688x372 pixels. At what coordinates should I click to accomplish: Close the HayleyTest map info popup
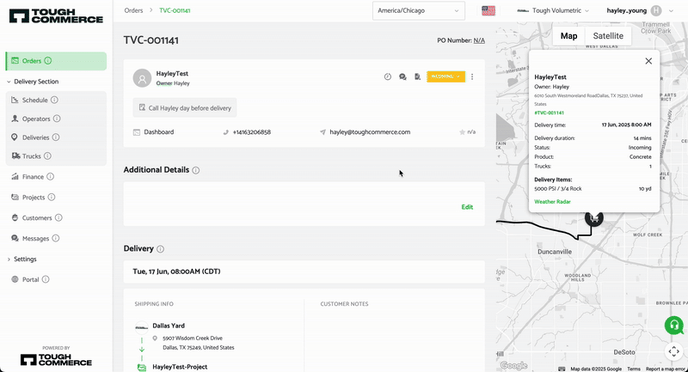(649, 61)
